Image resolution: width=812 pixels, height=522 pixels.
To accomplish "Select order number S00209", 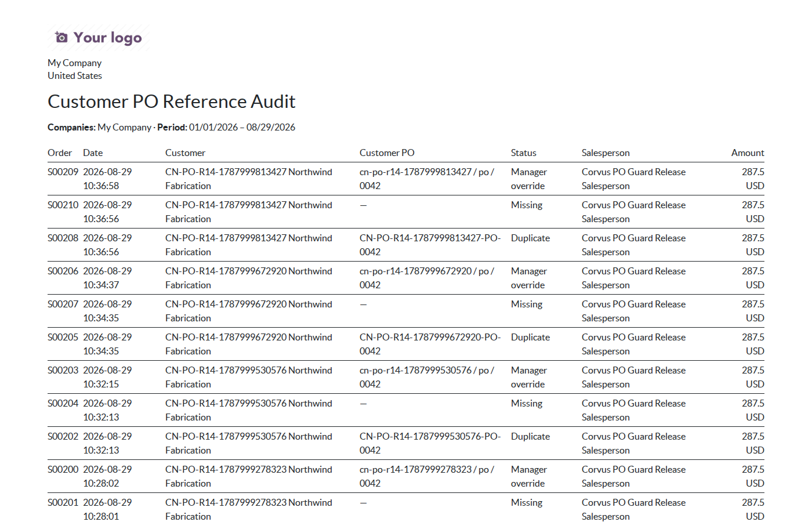I will (x=63, y=172).
